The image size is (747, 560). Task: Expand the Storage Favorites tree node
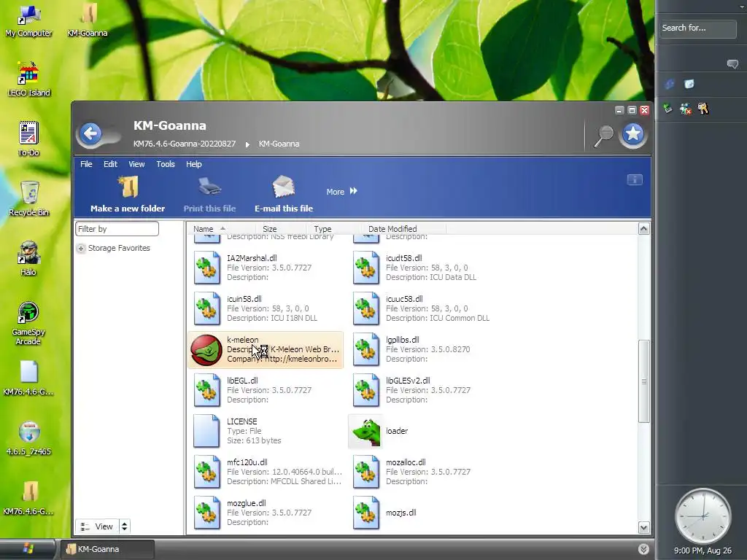(x=81, y=248)
